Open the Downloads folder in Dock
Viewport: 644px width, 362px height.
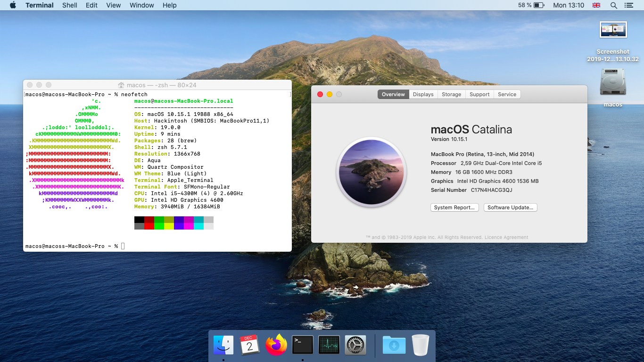(394, 345)
